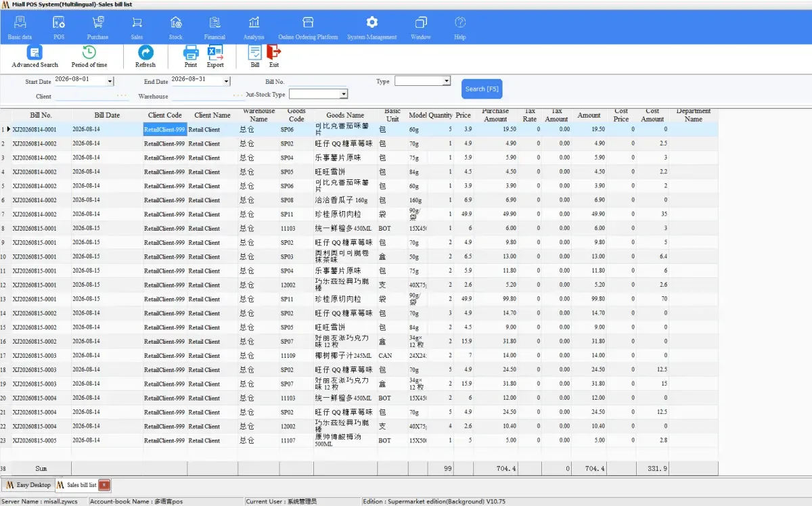Sort by the Bill Date column header
Viewport: 812px width, 506px height.
pyautogui.click(x=107, y=115)
